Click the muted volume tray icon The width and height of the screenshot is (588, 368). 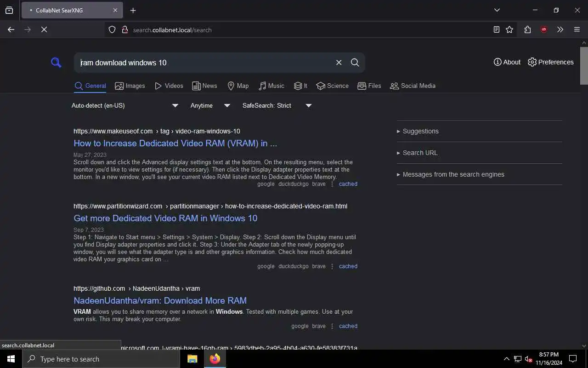(x=528, y=359)
